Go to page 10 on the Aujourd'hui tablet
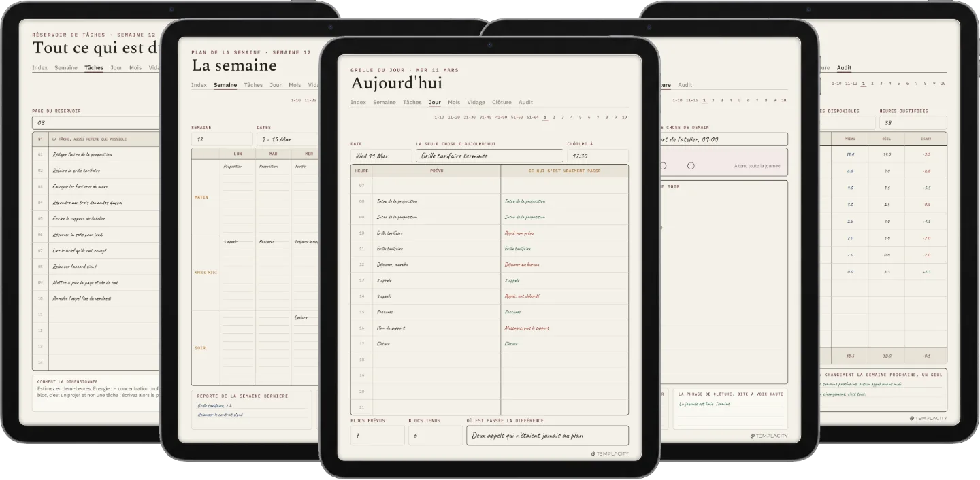Screen dimensions: 980x480 625,117
